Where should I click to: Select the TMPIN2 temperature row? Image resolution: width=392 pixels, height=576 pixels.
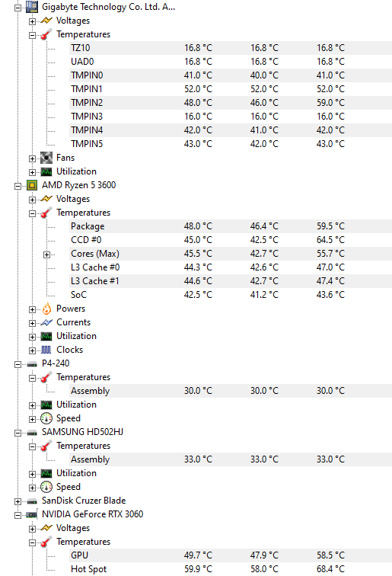[x=231, y=103]
